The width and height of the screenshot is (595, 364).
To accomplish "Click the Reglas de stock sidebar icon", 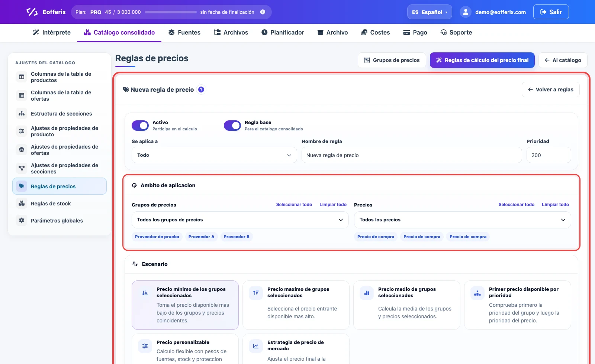I will point(22,204).
